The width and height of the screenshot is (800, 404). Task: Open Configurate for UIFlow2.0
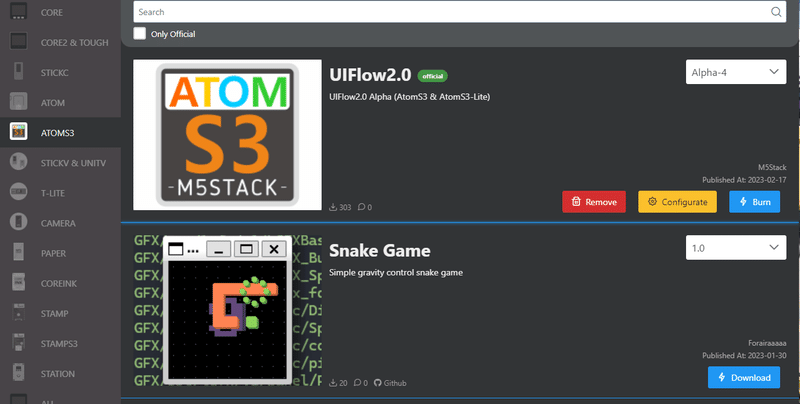(678, 201)
